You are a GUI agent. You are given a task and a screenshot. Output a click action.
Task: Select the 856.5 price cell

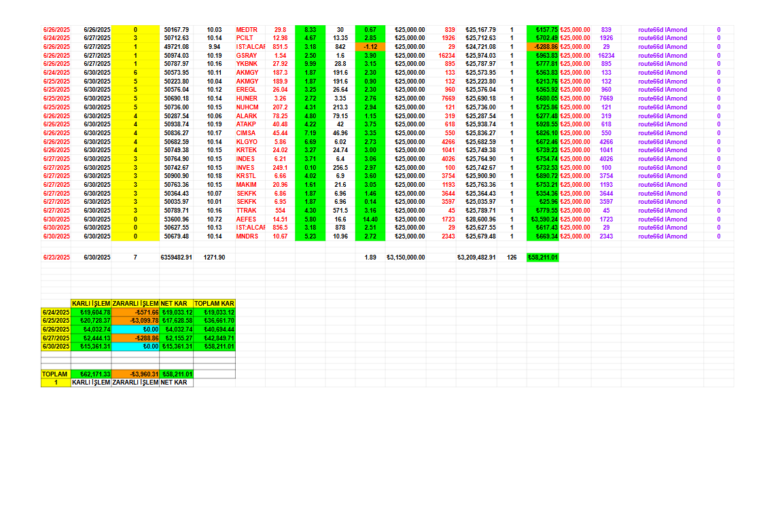pos(280,228)
